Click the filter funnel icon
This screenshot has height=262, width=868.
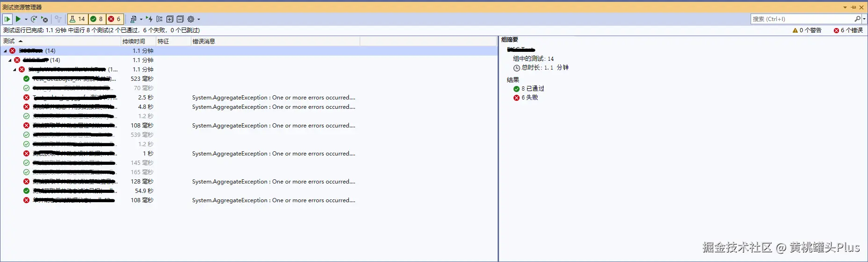(x=58, y=19)
